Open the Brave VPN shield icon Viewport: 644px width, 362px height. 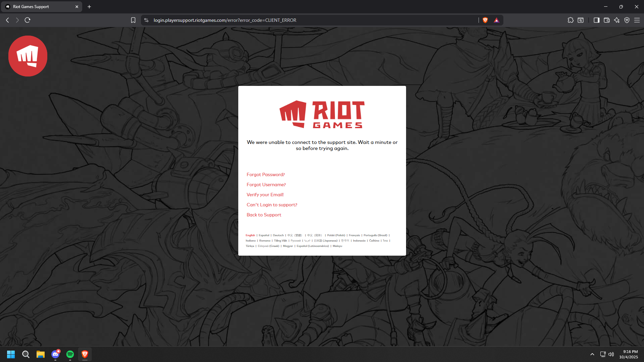coord(627,20)
